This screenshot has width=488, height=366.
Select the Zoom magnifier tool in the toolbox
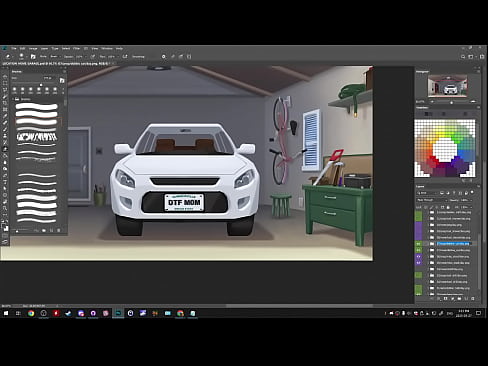coord(5,208)
